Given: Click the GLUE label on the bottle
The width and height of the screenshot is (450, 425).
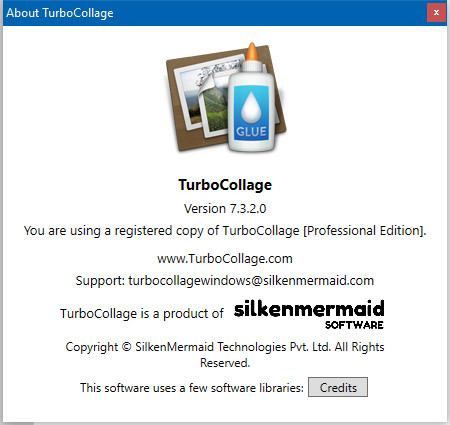Looking at the screenshot, I should tap(251, 131).
